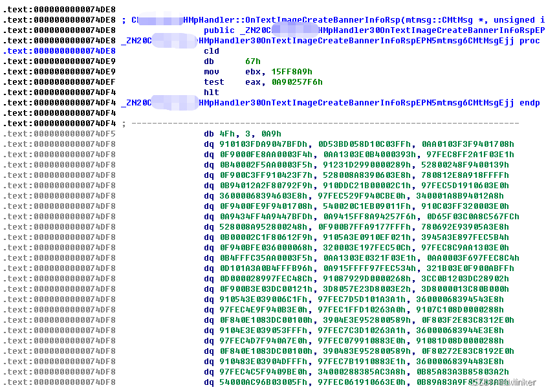Select value 34000288385AC3A8h
Viewport: 546px width, 392px height.
(x=362, y=372)
